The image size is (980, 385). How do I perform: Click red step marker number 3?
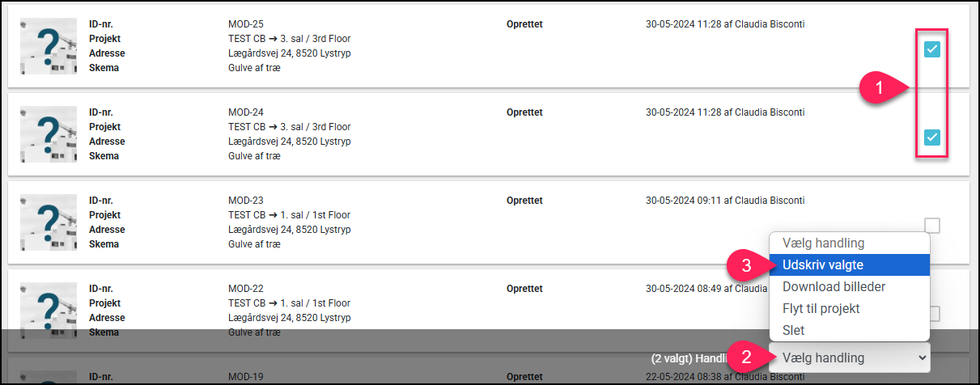(x=746, y=264)
